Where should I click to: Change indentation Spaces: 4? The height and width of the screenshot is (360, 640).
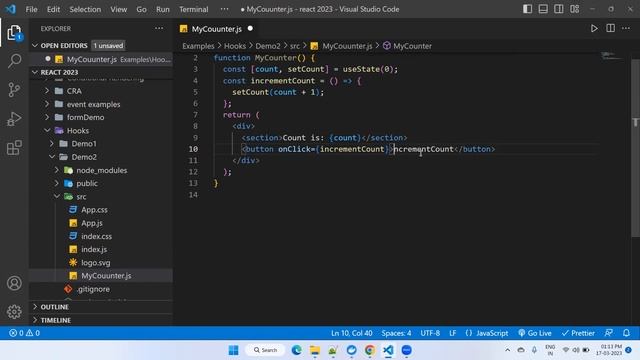396,333
